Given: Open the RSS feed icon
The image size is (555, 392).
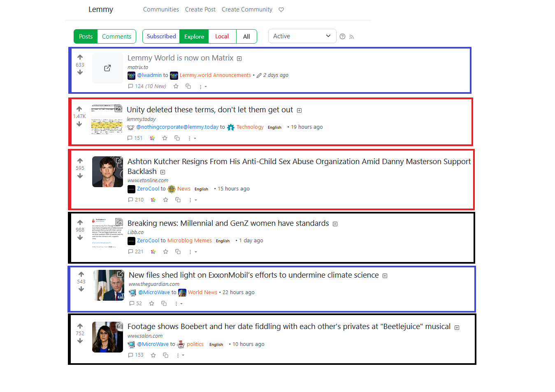Looking at the screenshot, I should click(351, 37).
